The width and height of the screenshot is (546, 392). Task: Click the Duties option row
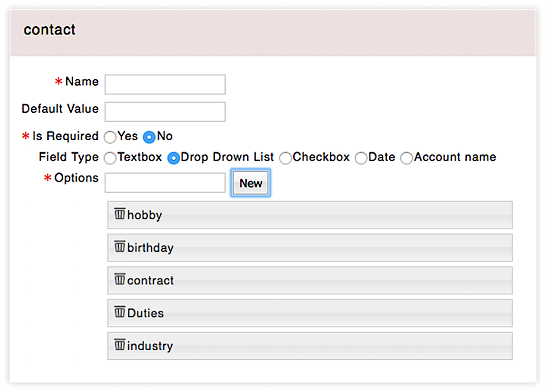310,313
